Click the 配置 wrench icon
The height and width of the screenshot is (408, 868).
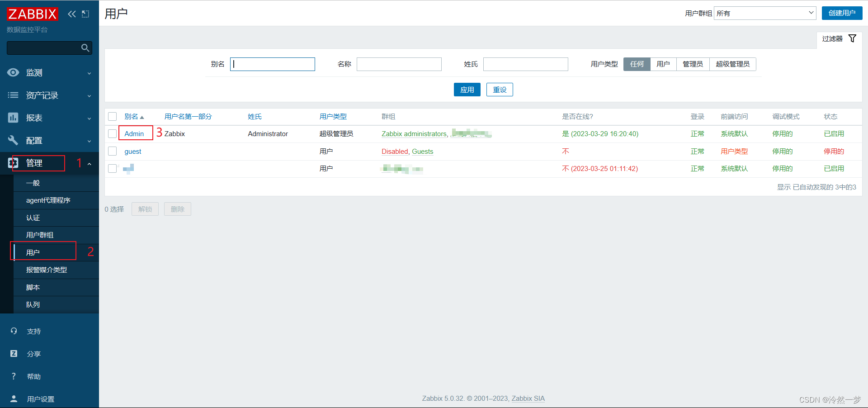click(13, 140)
